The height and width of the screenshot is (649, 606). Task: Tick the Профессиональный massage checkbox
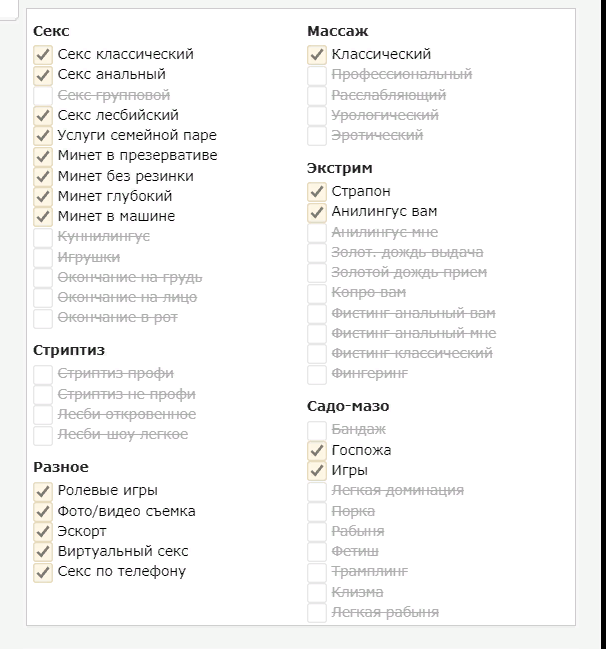pos(317,75)
